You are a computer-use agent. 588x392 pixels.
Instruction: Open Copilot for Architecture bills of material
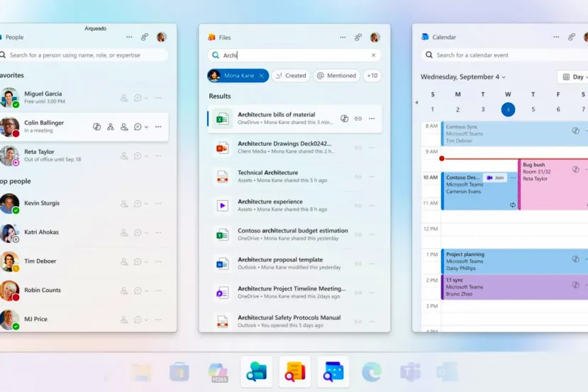(344, 118)
